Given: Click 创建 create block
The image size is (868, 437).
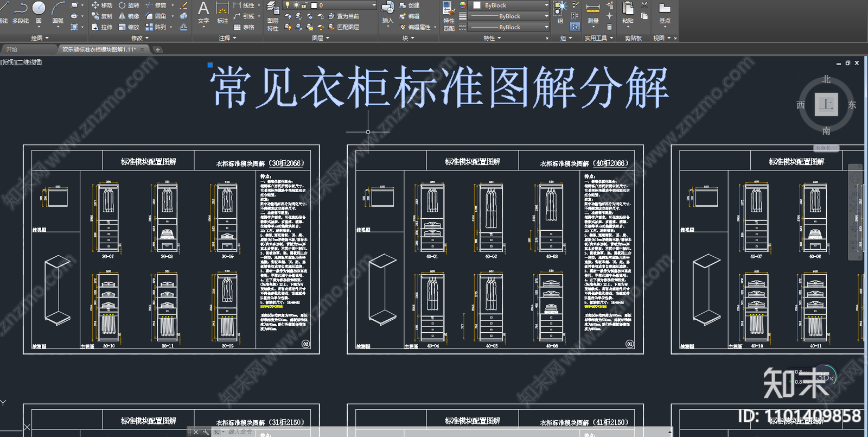Looking at the screenshot, I should click(410, 5).
